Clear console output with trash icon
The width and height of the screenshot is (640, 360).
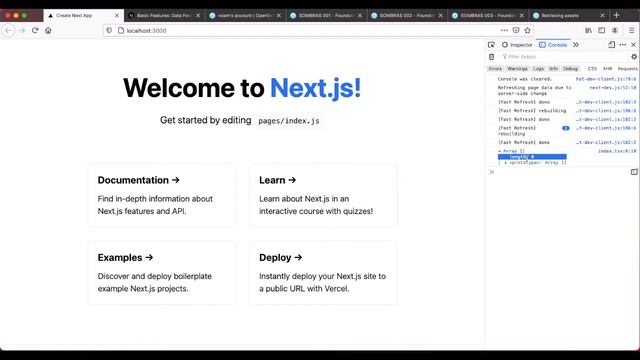[491, 57]
